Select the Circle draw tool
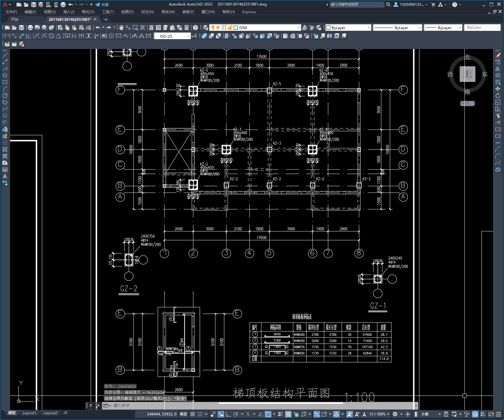This screenshot has width=504, height=420. 5,96
